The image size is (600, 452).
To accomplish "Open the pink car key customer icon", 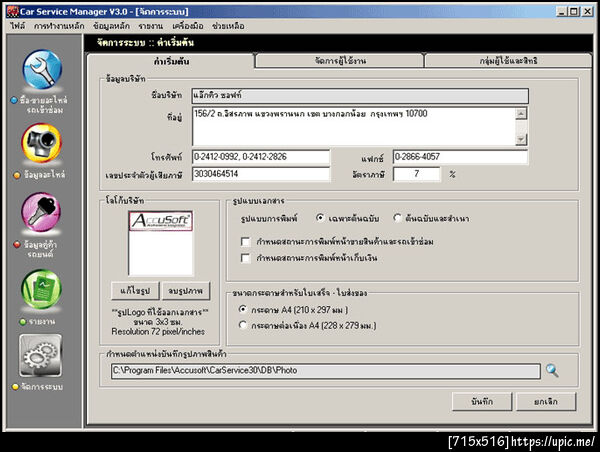I will click(x=41, y=213).
